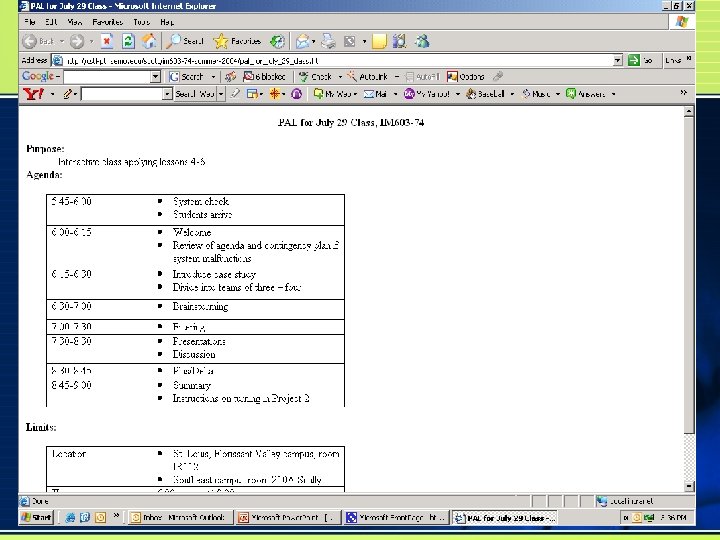Expand the Google search box dropdown
The width and height of the screenshot is (720, 540).
coord(156,77)
